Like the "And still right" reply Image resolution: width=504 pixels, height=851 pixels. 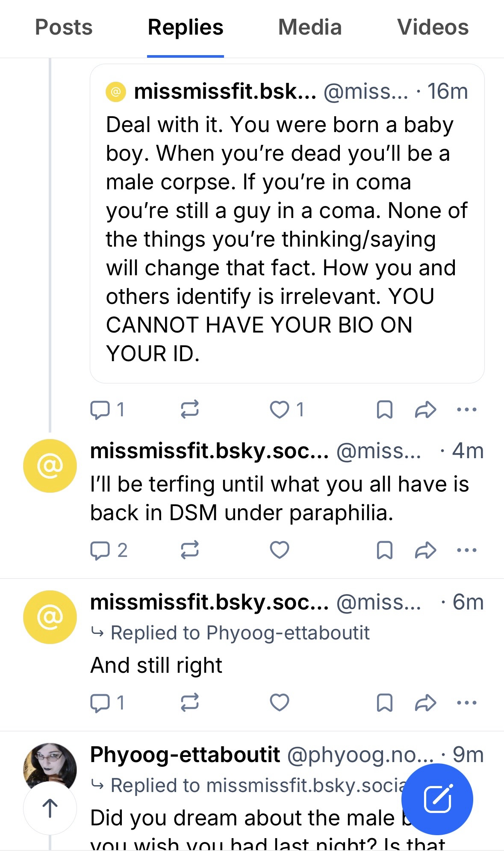pos(280,702)
